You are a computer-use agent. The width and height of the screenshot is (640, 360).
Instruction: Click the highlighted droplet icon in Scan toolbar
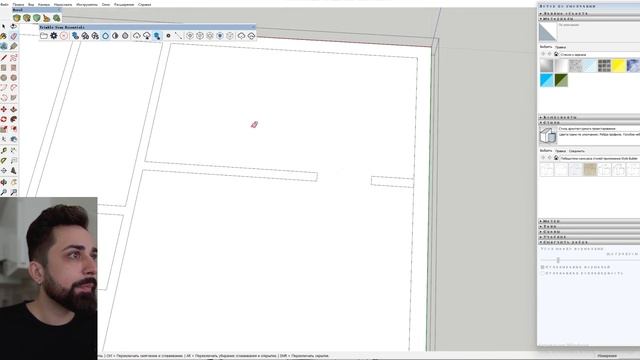(105, 36)
